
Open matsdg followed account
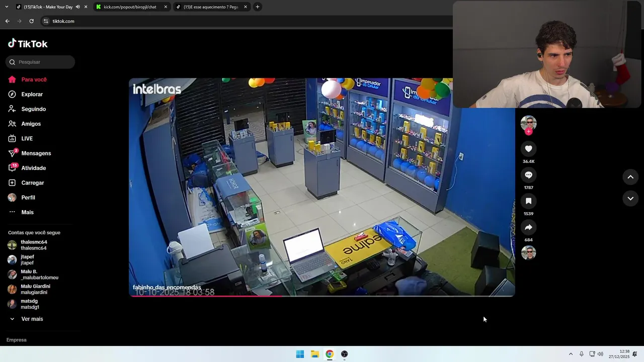tap(24, 304)
